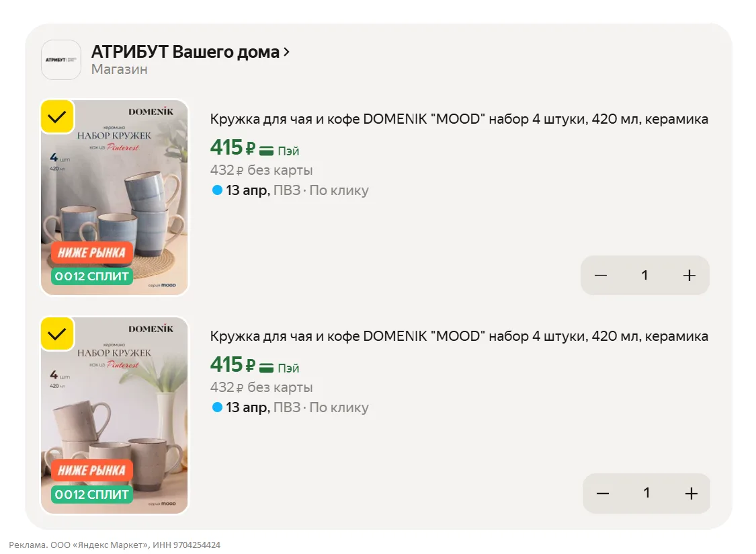Increase quantity of the blue mugs set
The height and width of the screenshot is (554, 756).
pos(689,275)
